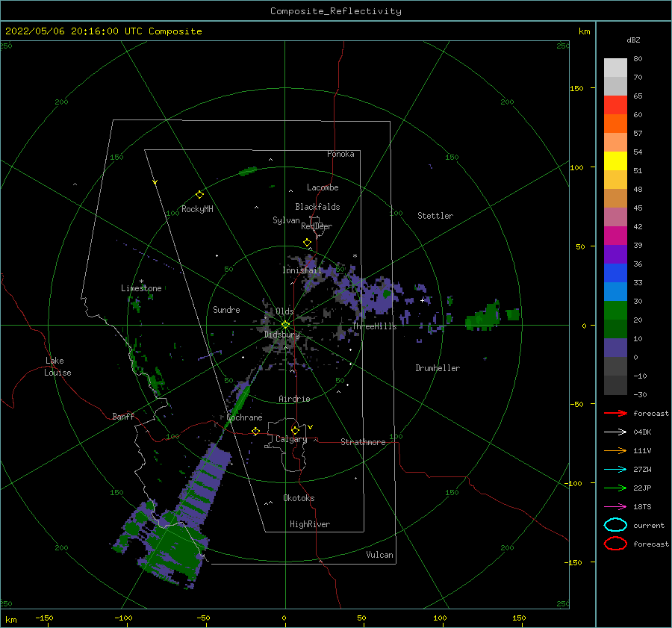Click the Vulcan label
This screenshot has width=672, height=628.
point(379,555)
